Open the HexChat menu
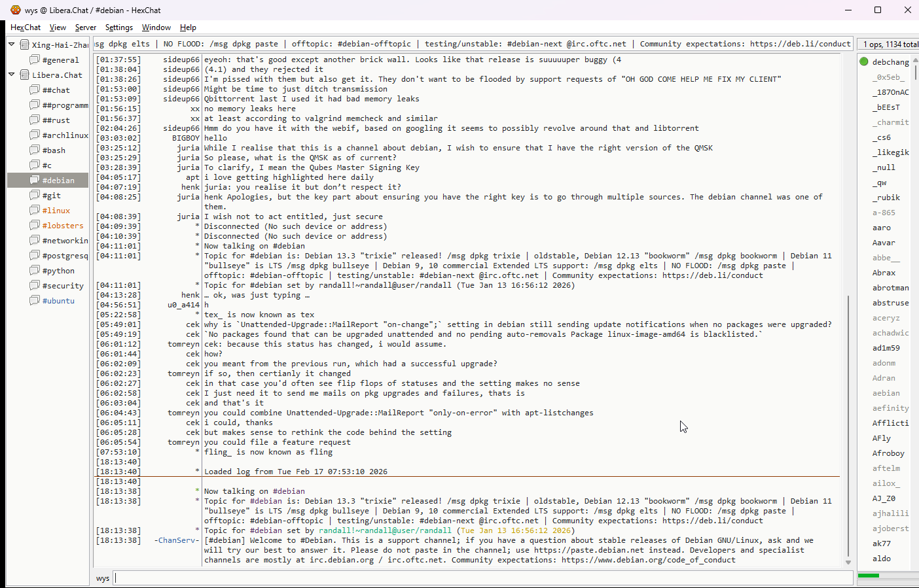919x588 pixels. [x=26, y=27]
